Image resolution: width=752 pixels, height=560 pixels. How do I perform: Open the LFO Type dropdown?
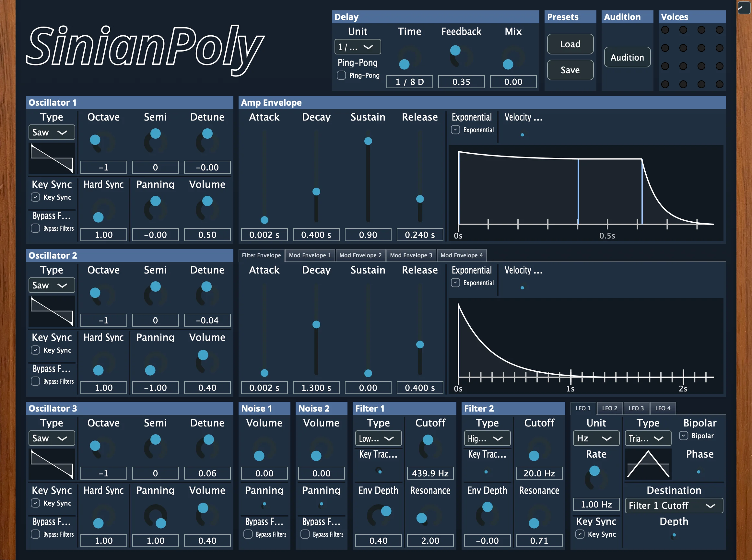pyautogui.click(x=648, y=438)
